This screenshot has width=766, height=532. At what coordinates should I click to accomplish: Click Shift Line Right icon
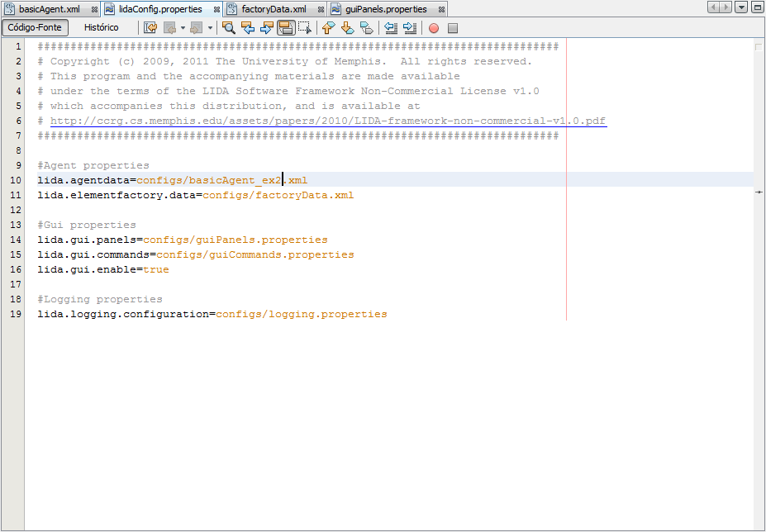410,27
